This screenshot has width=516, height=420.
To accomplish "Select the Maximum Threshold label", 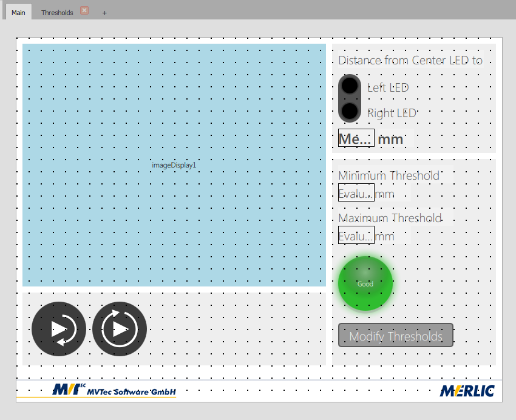I will click(390, 218).
